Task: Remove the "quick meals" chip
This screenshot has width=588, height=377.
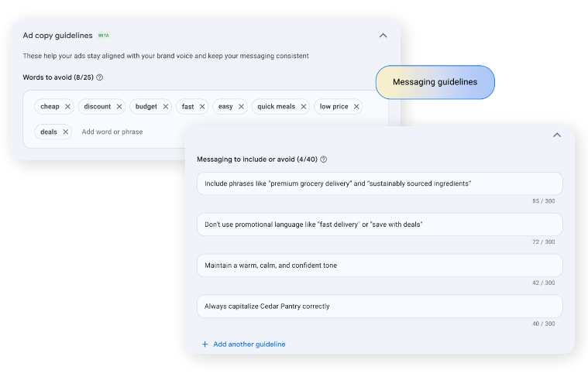Action: (304, 107)
